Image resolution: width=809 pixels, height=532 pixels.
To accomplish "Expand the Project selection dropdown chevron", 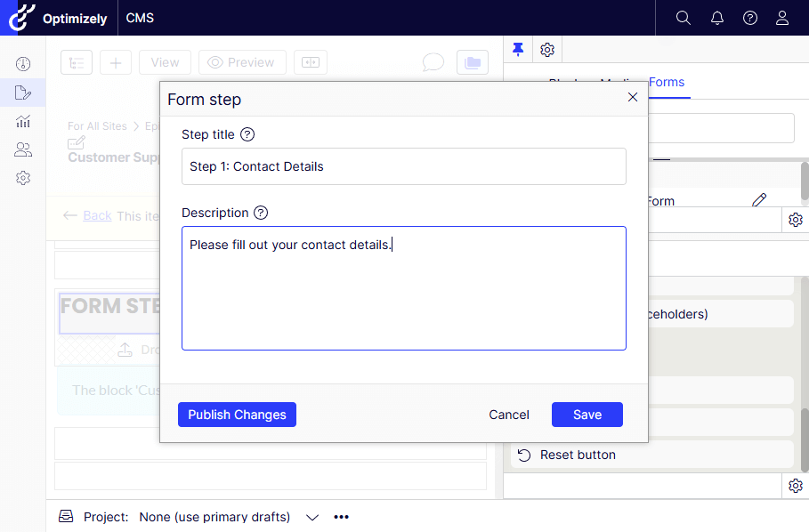I will (312, 517).
